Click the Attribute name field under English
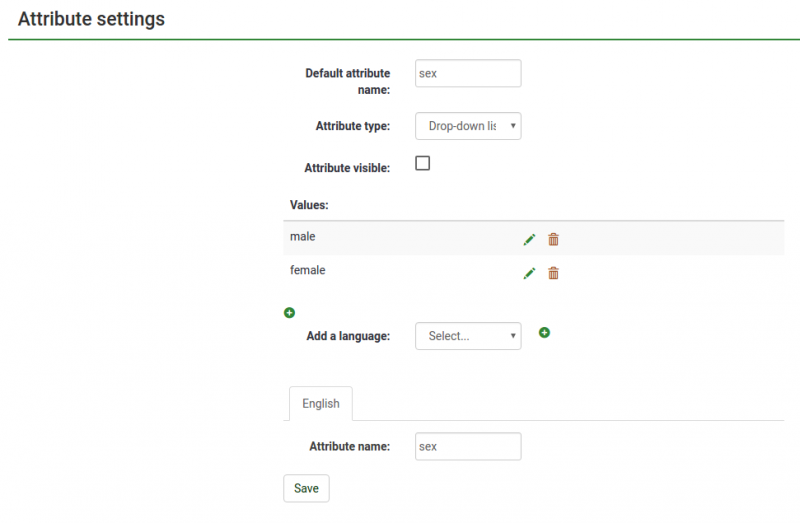Image resolution: width=800 pixels, height=523 pixels. tap(468, 446)
